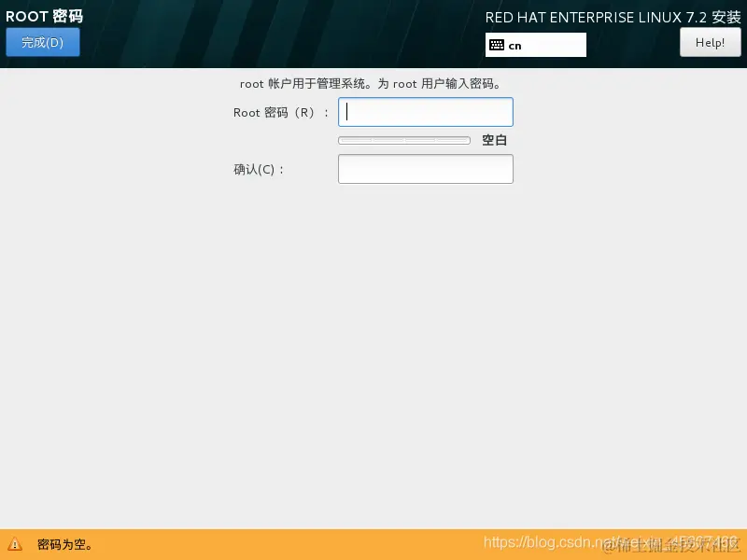Click the 完成(D) done button
747x560 pixels.
[x=43, y=42]
